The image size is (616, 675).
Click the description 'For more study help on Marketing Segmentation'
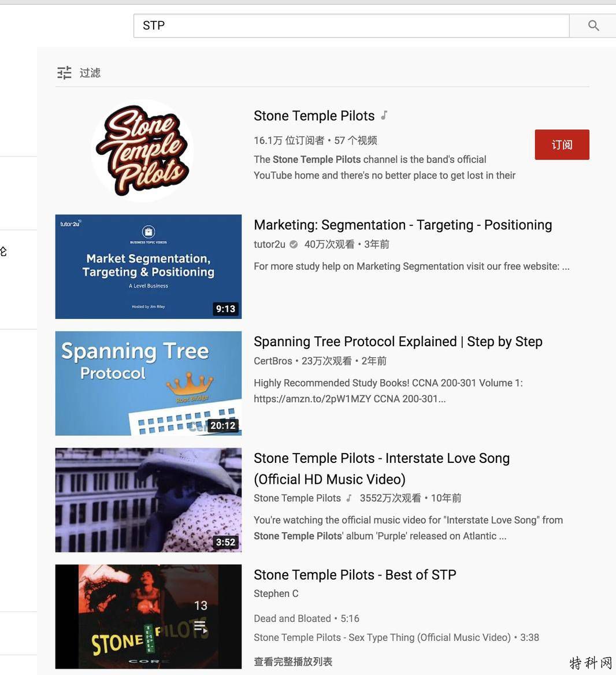(x=411, y=266)
